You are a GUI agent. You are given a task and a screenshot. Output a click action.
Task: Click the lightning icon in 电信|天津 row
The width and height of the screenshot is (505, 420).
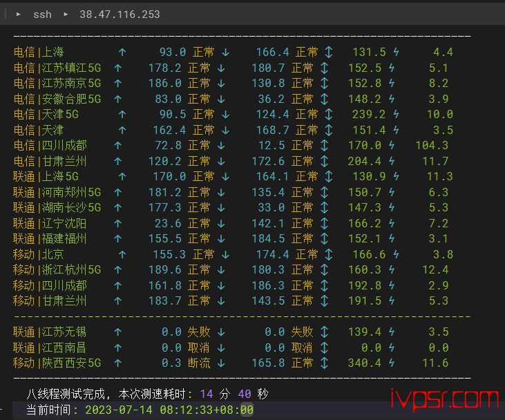click(396, 130)
